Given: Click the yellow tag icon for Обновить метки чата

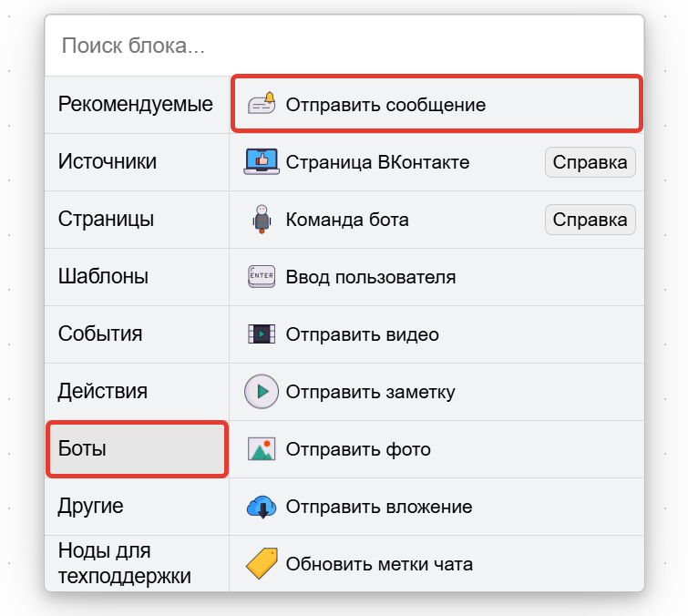Looking at the screenshot, I should (262, 563).
